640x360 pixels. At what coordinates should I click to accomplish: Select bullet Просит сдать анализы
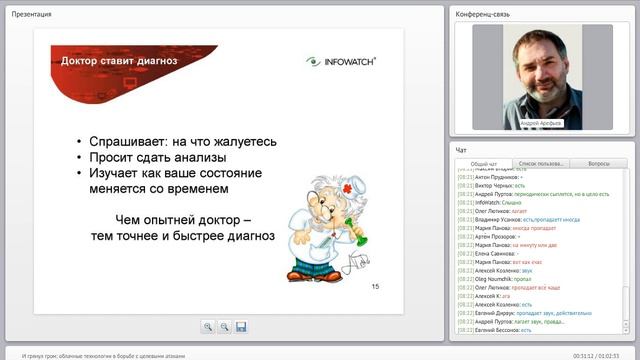pos(158,158)
